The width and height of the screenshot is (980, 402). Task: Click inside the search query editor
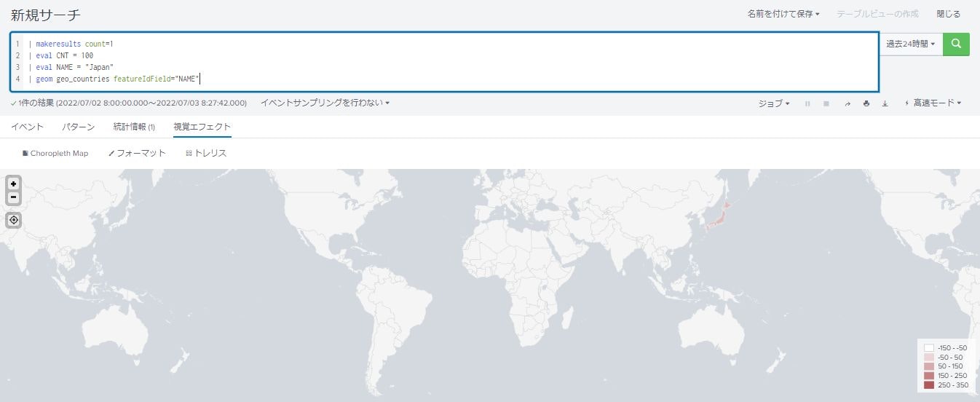(444, 60)
